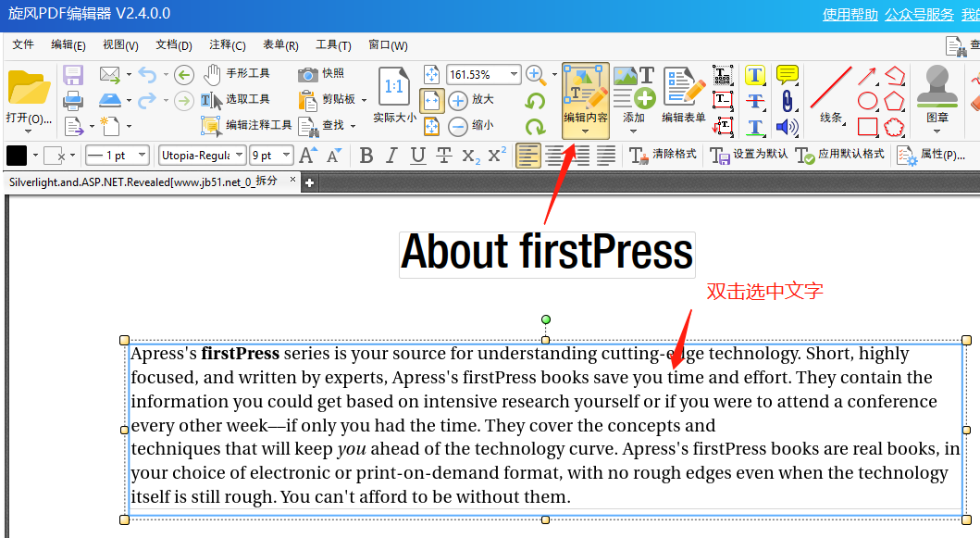Open the 注释(C) menu
Screen dimensions: 980x538
tap(228, 45)
